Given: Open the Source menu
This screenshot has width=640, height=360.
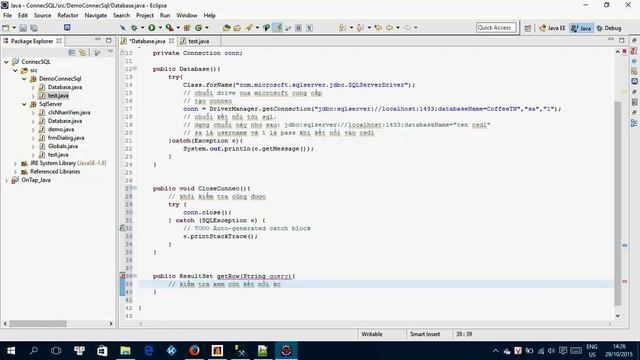Looking at the screenshot, I should pyautogui.click(x=42, y=16).
